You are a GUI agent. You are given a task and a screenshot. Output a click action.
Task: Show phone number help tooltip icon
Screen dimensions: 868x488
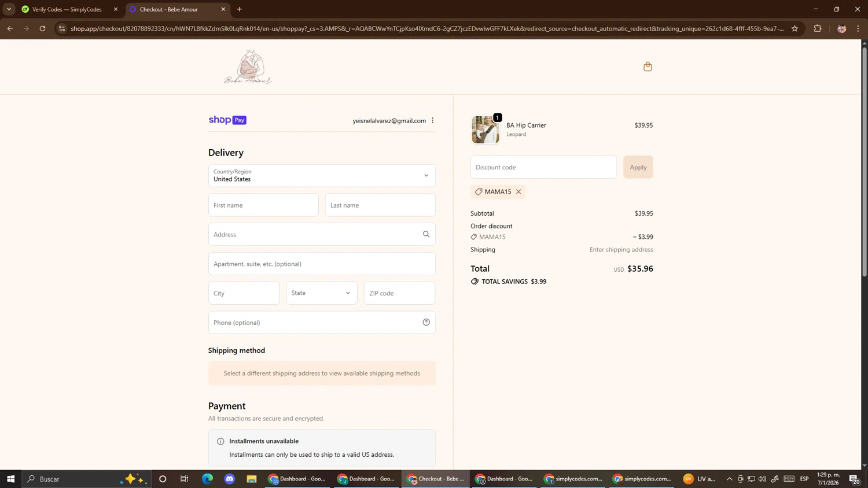tap(426, 323)
